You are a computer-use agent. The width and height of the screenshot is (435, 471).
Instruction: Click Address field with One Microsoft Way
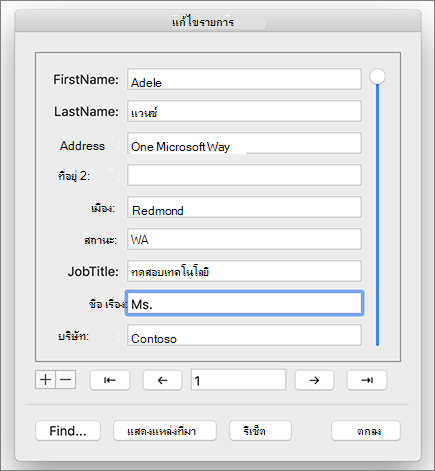pos(244,143)
